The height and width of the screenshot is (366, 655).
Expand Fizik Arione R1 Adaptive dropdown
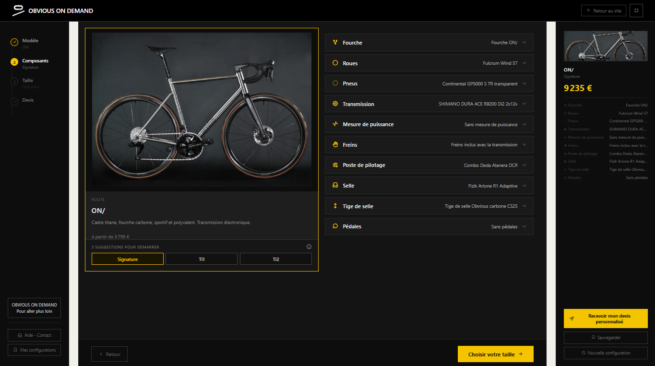click(x=429, y=186)
